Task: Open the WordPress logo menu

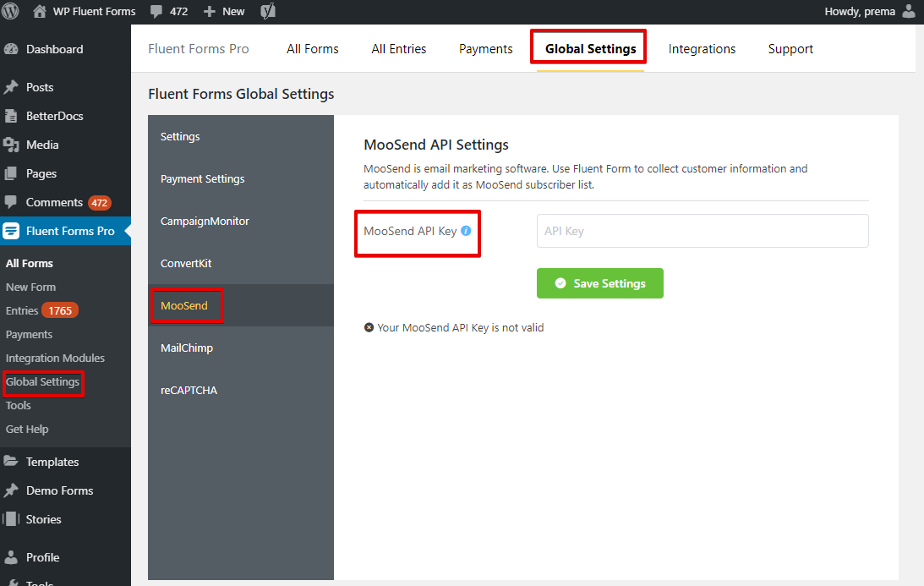Action: (x=10, y=11)
